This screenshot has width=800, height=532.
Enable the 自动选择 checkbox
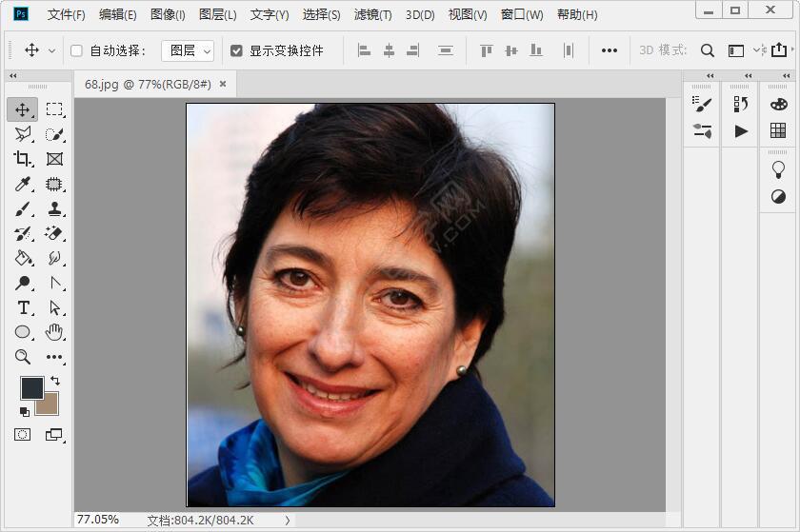tap(76, 50)
